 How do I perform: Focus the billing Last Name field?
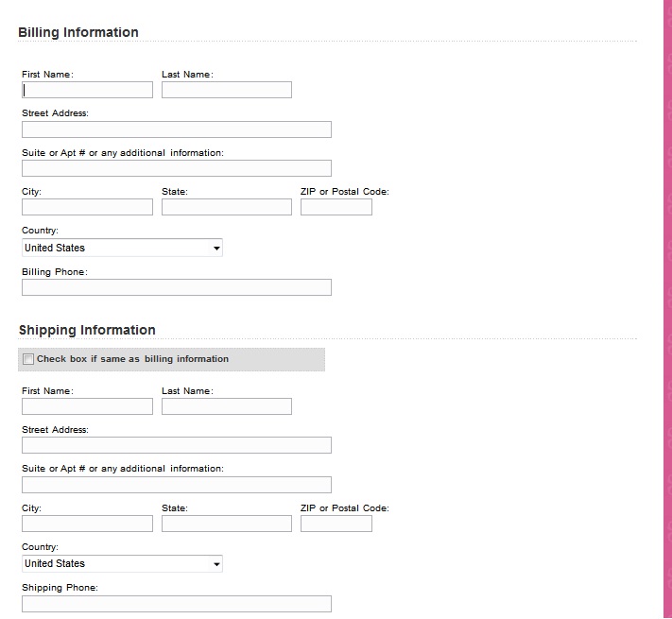pyautogui.click(x=227, y=90)
